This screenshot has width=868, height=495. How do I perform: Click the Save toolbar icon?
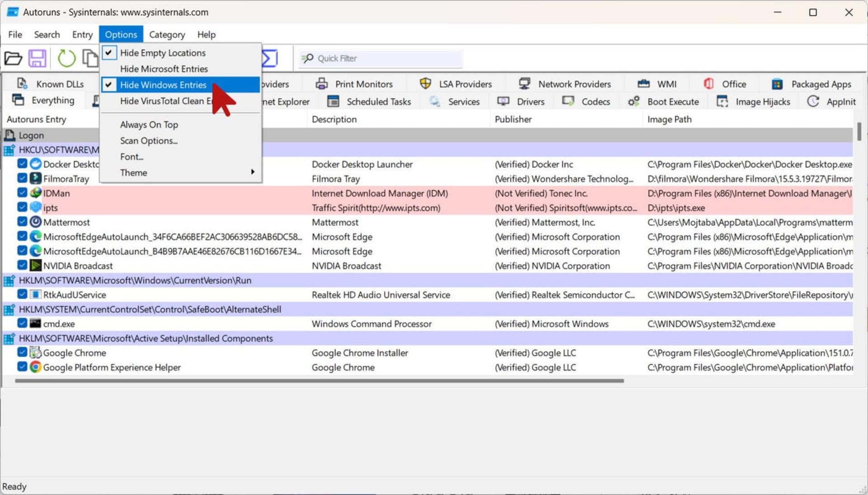coord(38,58)
